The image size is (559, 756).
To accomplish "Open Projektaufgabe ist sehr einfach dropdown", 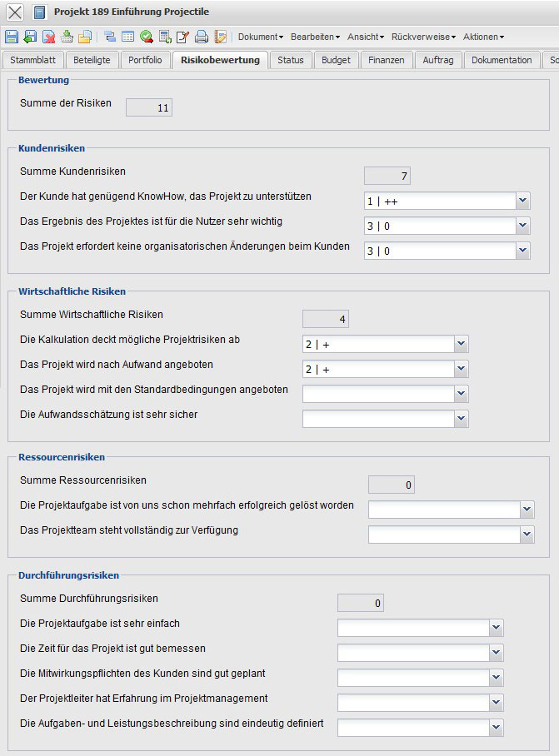I will point(496,627).
